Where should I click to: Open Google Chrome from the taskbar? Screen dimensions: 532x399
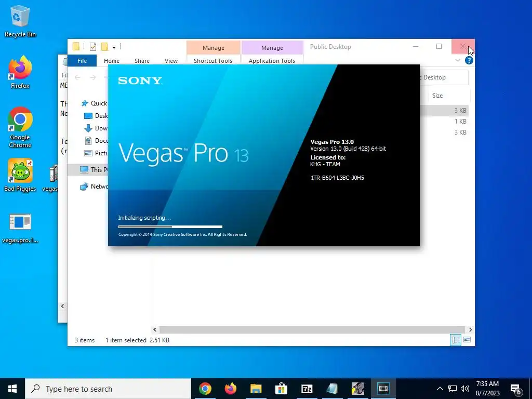[205, 389]
